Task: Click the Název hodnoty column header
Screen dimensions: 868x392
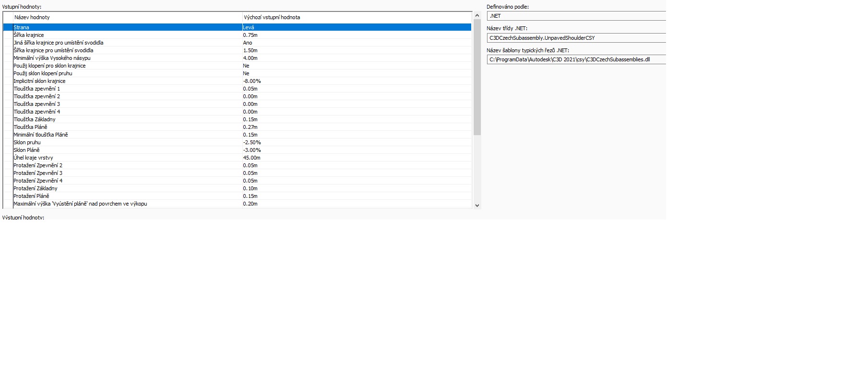Action: point(32,17)
